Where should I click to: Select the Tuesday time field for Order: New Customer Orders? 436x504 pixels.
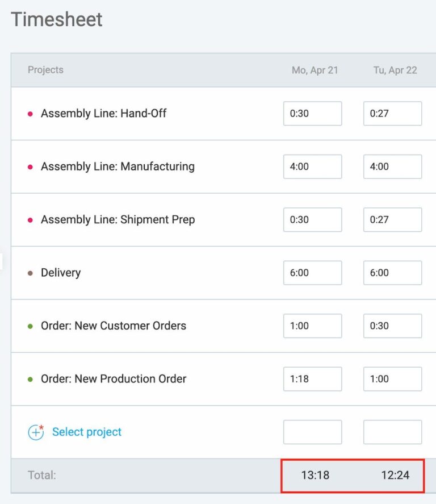pos(392,326)
